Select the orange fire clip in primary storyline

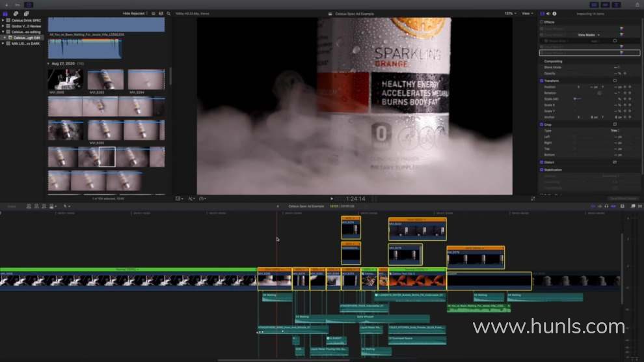pos(417,281)
